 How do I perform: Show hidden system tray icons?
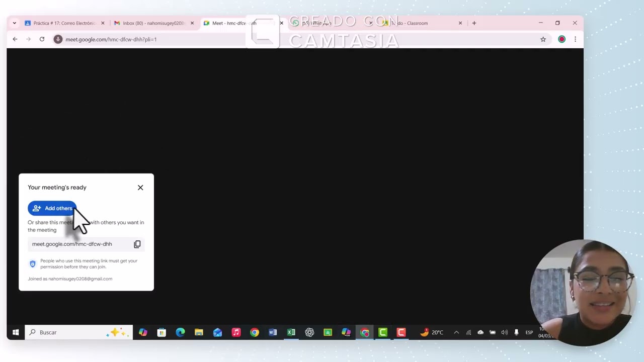tap(456, 332)
